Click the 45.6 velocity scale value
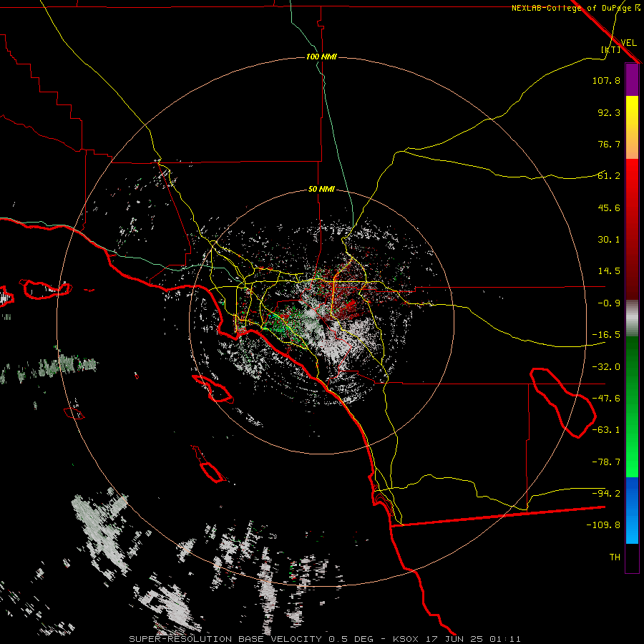This screenshot has height=644, width=644. [609, 208]
